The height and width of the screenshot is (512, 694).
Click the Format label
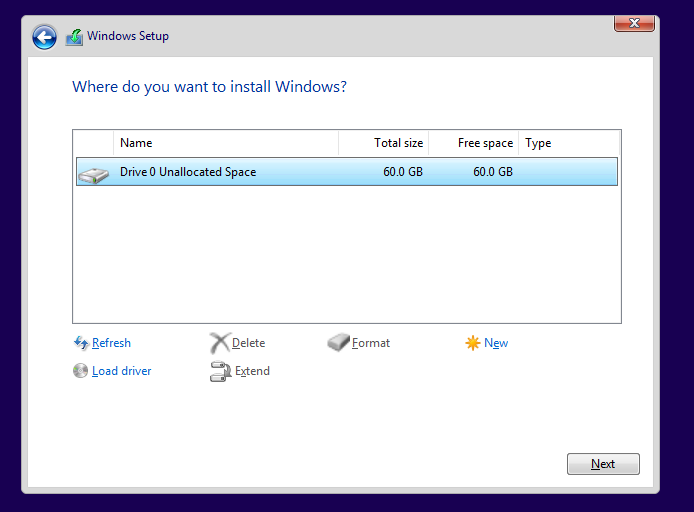point(371,343)
